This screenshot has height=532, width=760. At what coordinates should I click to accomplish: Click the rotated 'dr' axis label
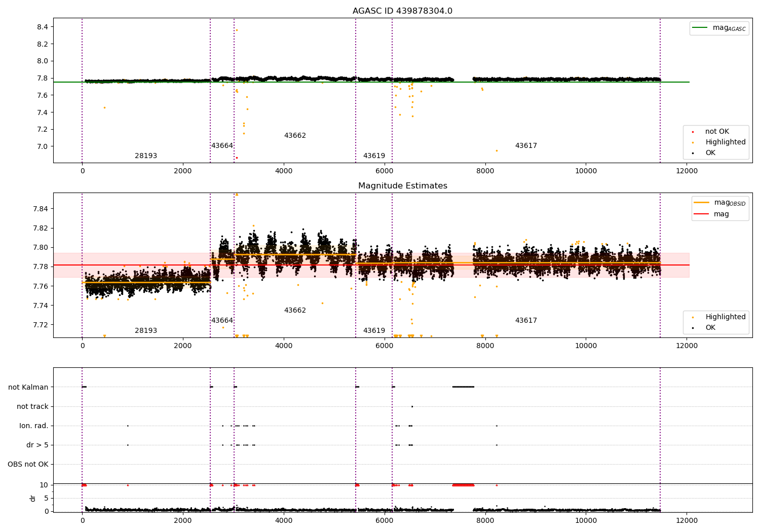[x=33, y=498]
